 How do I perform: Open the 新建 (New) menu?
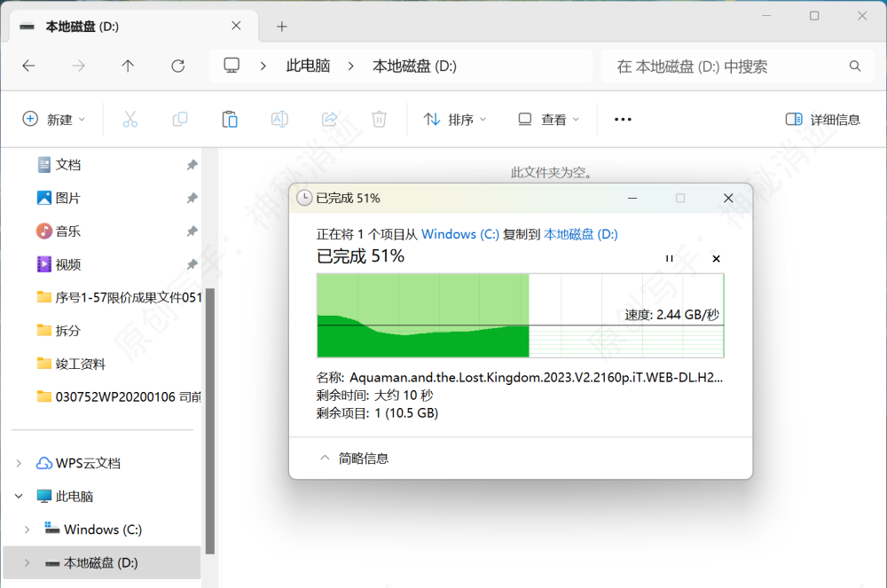coord(54,120)
